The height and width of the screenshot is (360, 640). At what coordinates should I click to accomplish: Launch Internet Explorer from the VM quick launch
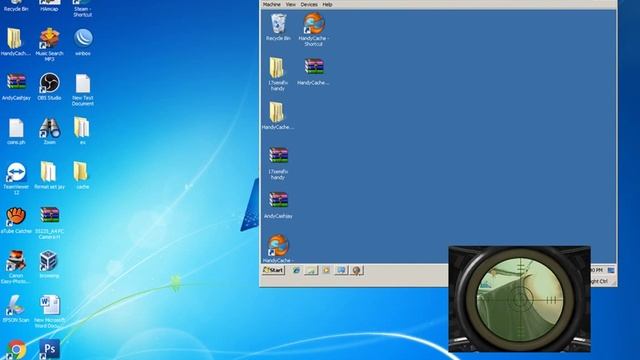click(296, 270)
